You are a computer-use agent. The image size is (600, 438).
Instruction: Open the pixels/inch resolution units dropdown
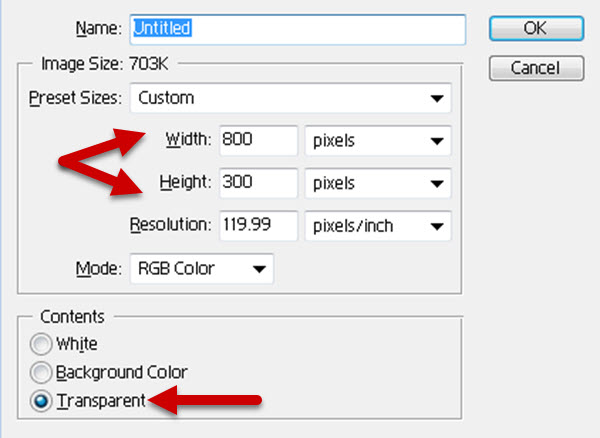pyautogui.click(x=378, y=225)
